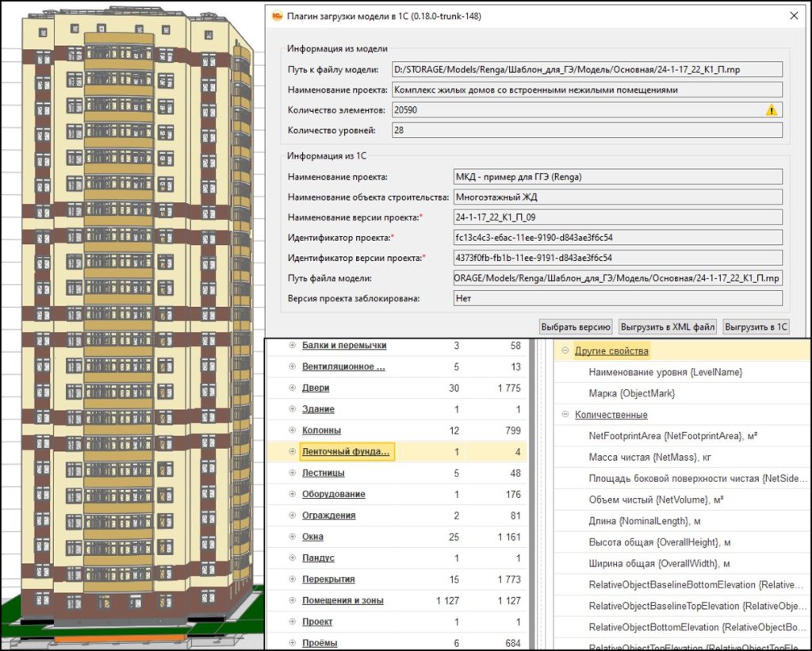This screenshot has height=651, width=812.
Task: Click the yellow warning icon beside element count
Action: point(771,110)
